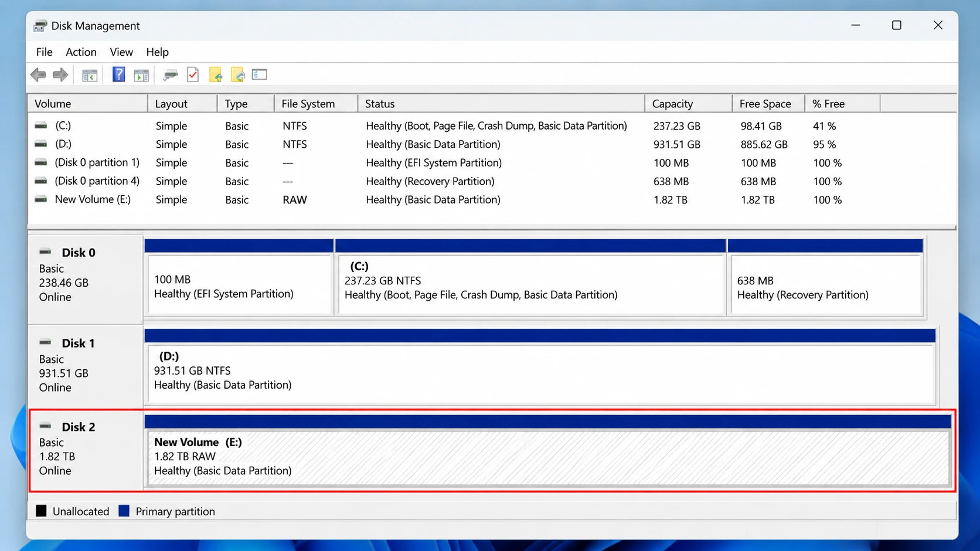This screenshot has height=551, width=980.
Task: Click the drive icon beside New Volume (E:) row
Action: point(41,199)
